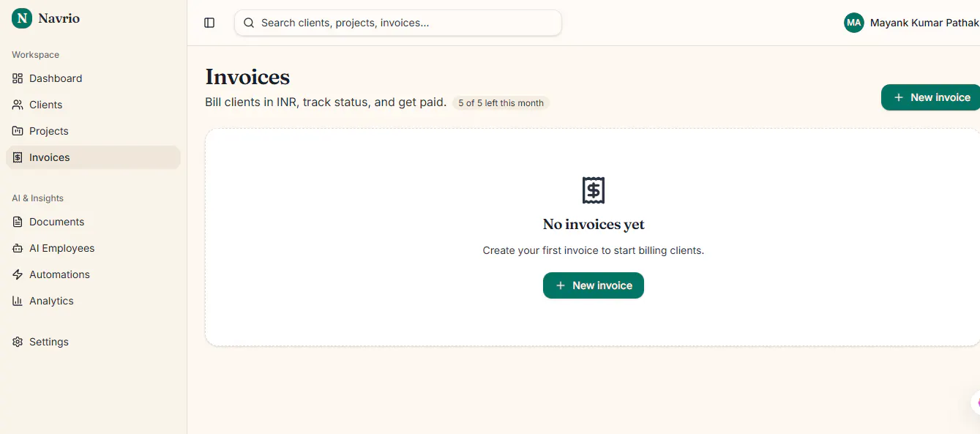The height and width of the screenshot is (434, 980).
Task: Click the Analytics bar chart icon
Action: [x=18, y=301]
